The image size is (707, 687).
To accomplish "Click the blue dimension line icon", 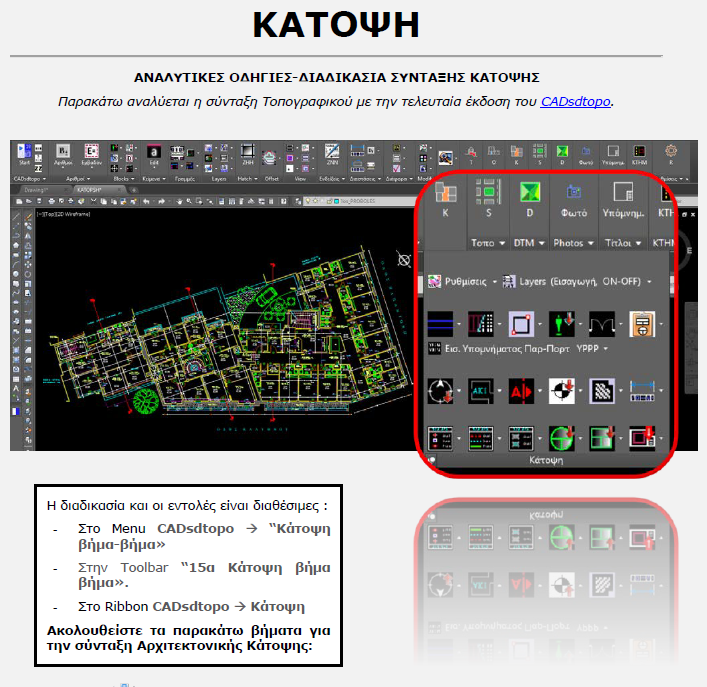I will pos(642,390).
